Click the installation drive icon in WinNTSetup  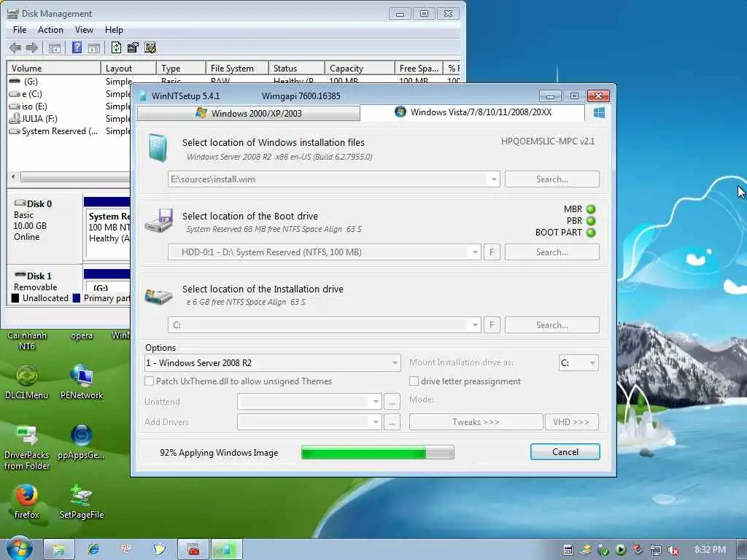[x=158, y=296]
